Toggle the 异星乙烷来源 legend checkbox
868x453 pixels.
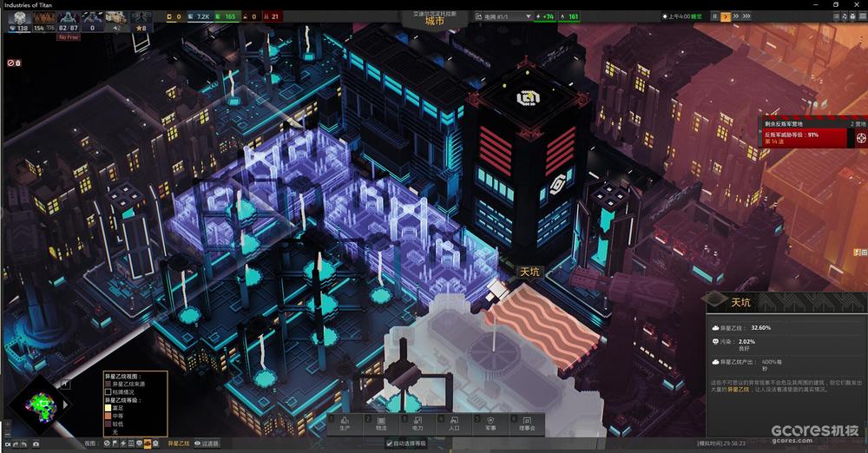pos(108,384)
